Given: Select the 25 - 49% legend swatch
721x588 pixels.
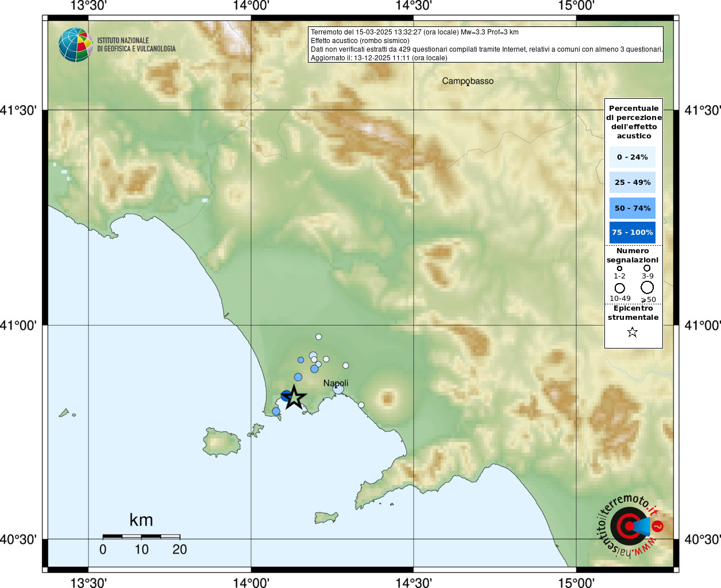Looking at the screenshot, I should [x=632, y=182].
